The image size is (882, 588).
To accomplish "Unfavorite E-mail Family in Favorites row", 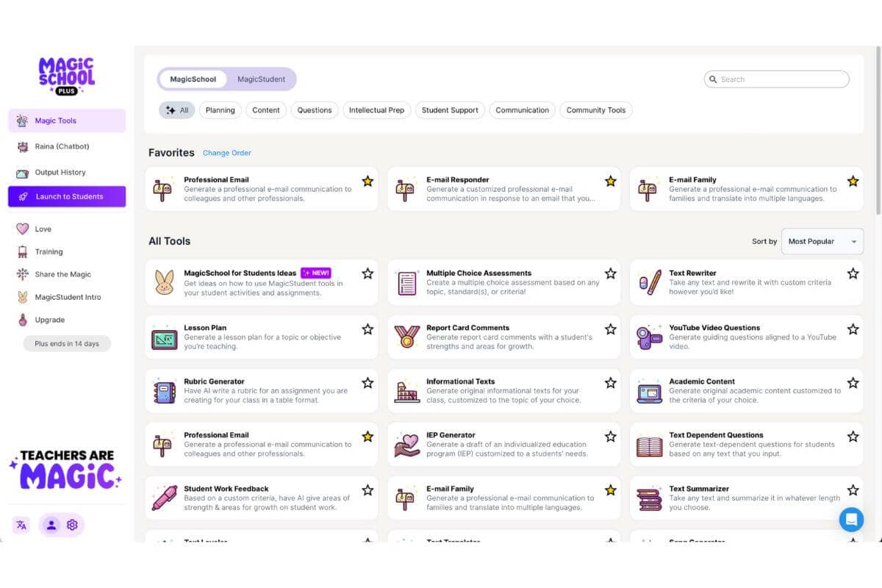I will 853,181.
